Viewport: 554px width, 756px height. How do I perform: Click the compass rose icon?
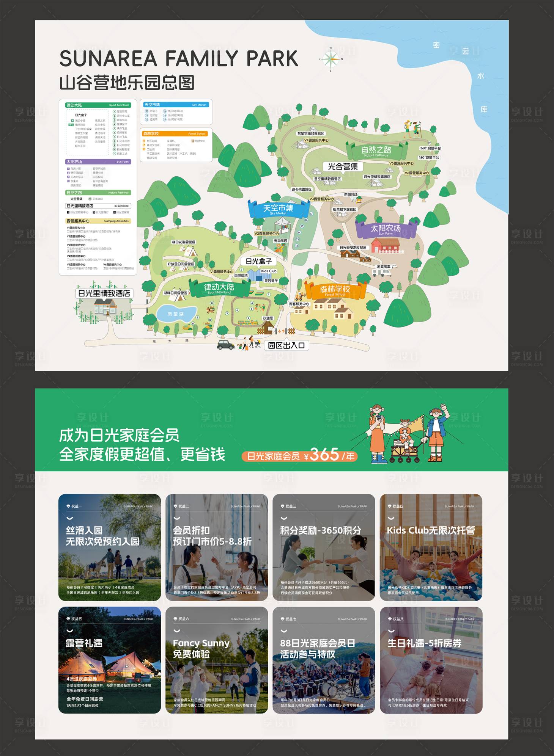(x=331, y=59)
